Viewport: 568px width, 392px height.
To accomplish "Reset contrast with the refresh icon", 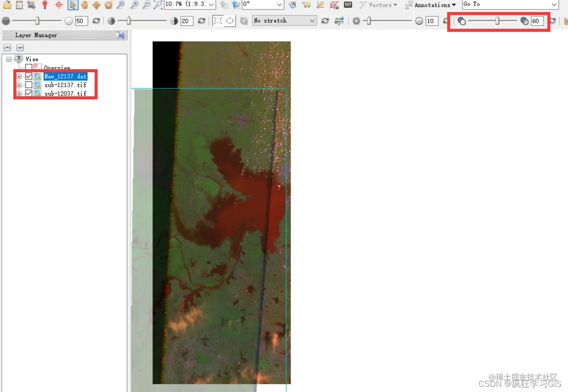I will (201, 21).
